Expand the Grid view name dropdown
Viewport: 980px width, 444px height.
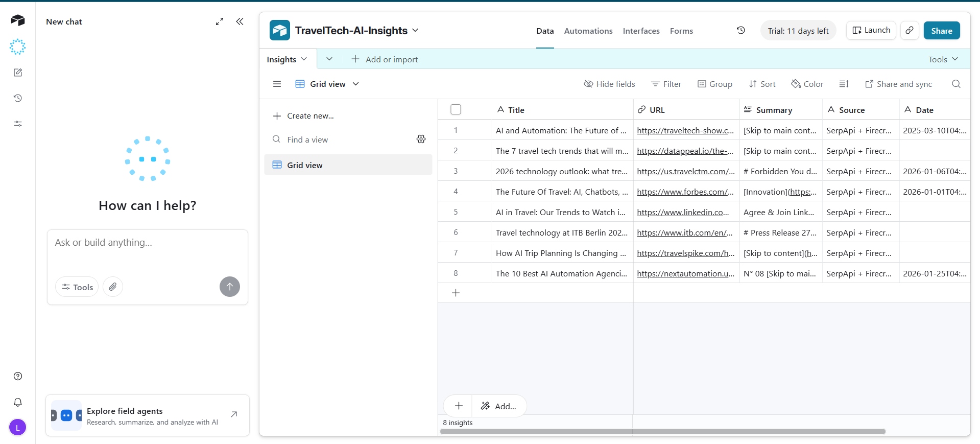(356, 84)
